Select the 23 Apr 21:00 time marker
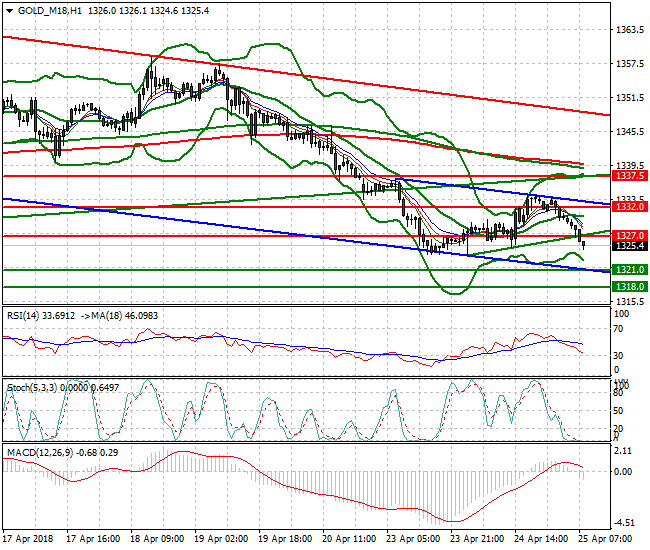650x550 pixels. click(x=477, y=539)
